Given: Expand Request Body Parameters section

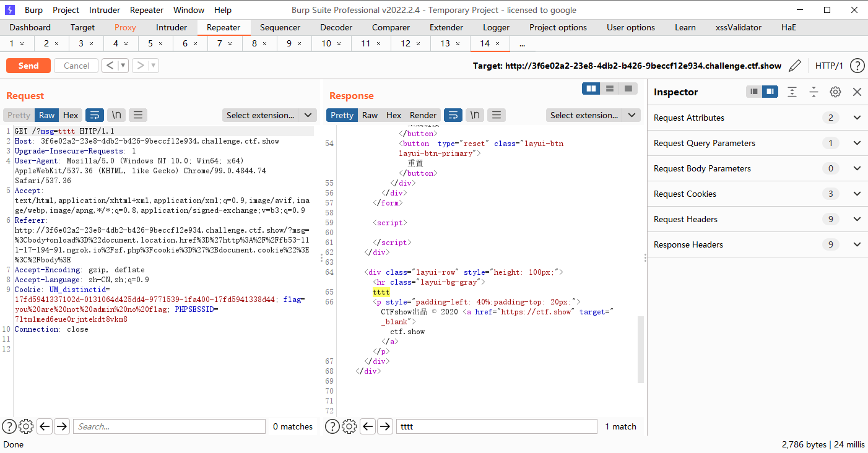Looking at the screenshot, I should (x=758, y=168).
